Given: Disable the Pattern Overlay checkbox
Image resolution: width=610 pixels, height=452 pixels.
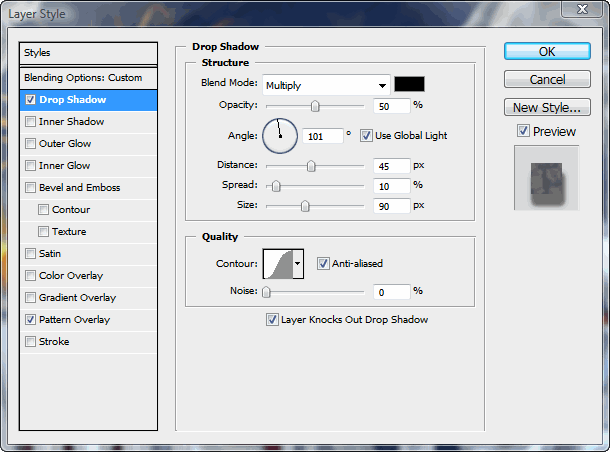Looking at the screenshot, I should coord(30,320).
